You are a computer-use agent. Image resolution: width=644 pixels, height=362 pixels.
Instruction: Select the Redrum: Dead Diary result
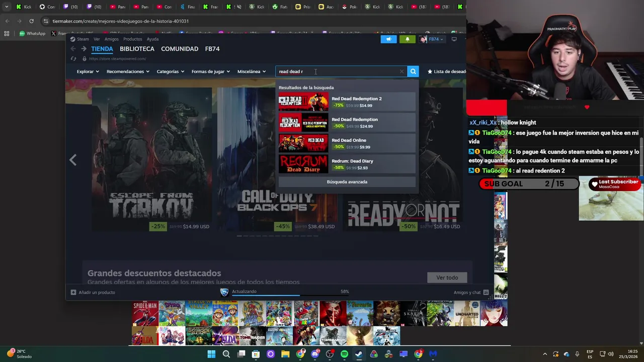click(347, 164)
